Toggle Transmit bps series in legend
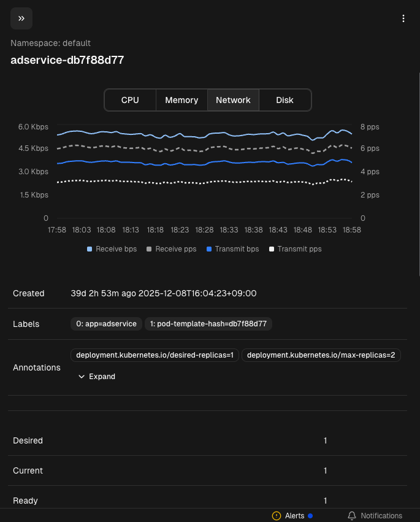Image resolution: width=420 pixels, height=522 pixels. [x=233, y=249]
